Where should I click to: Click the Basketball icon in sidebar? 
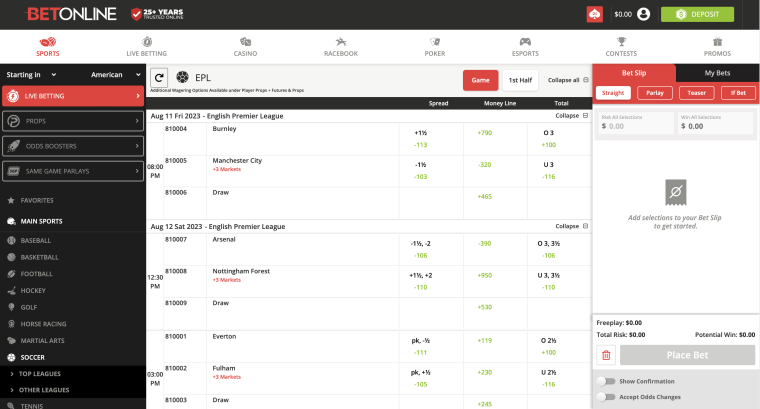[x=11, y=257]
